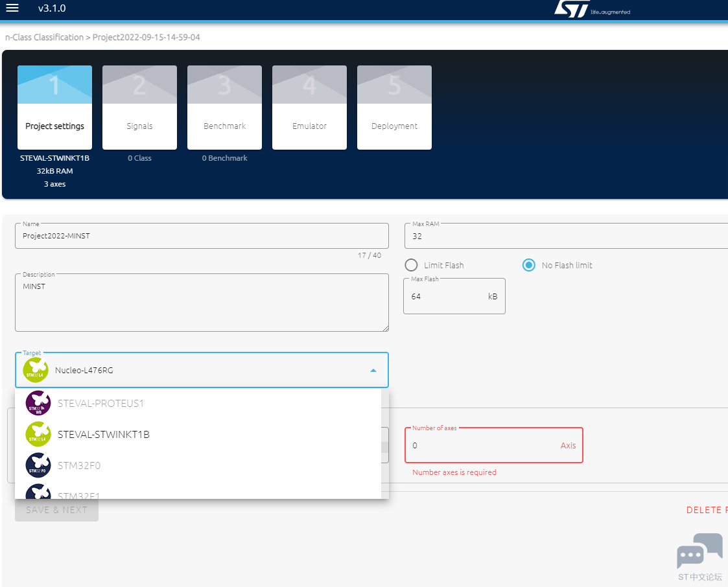Image resolution: width=728 pixels, height=587 pixels.
Task: Click the Nucleo-L476RG target board icon
Action: [36, 370]
